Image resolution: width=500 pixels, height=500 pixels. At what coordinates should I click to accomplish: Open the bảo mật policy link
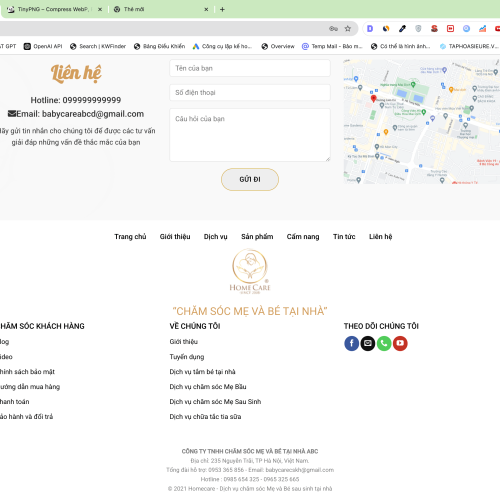pos(27,372)
